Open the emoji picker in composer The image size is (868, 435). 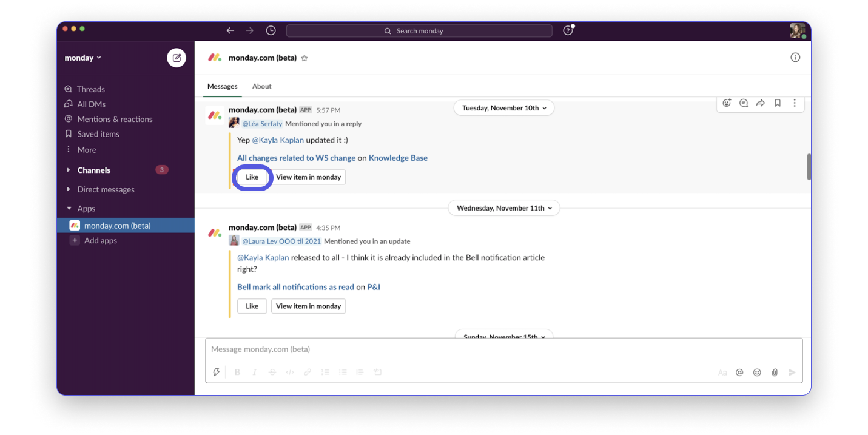coord(757,373)
